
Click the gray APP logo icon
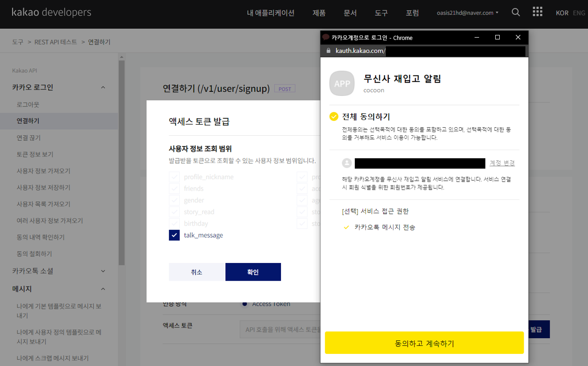(342, 84)
